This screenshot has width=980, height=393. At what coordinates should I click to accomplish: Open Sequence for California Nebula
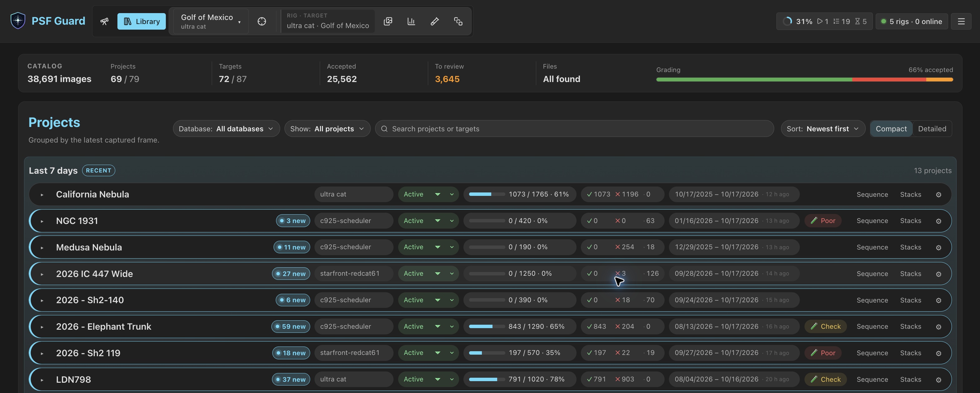pos(872,195)
